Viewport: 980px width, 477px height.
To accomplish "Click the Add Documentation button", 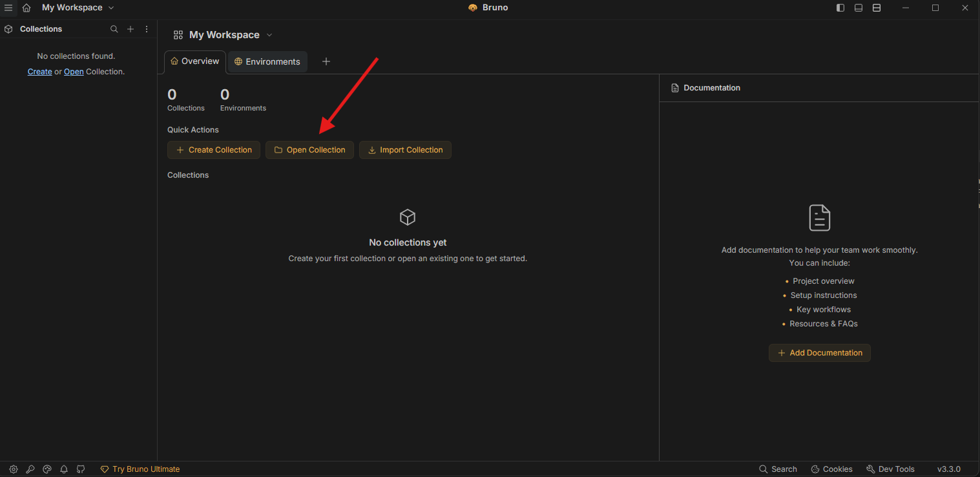I will click(x=820, y=353).
